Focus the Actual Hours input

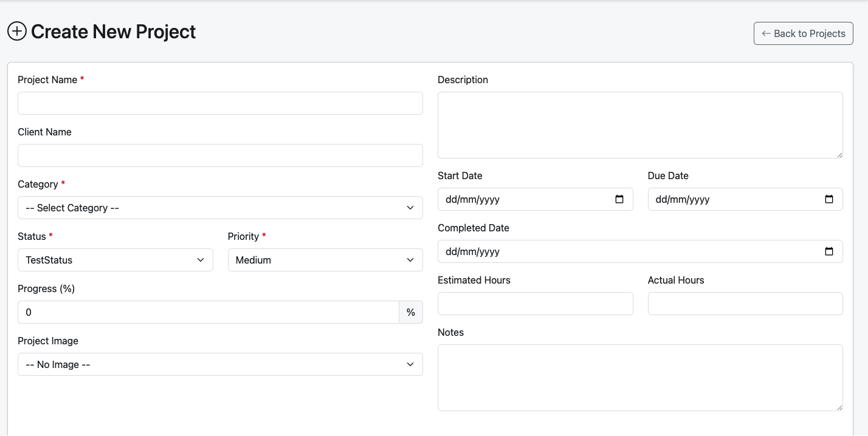(745, 304)
